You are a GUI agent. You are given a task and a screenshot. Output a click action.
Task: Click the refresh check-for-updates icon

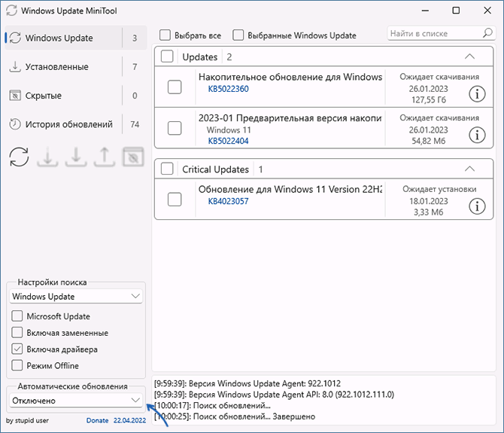[x=20, y=157]
